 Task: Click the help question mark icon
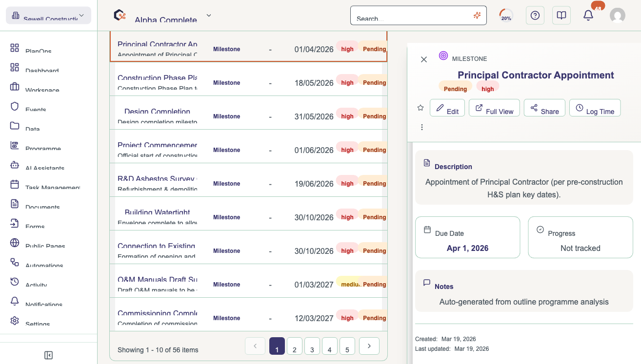pos(535,16)
